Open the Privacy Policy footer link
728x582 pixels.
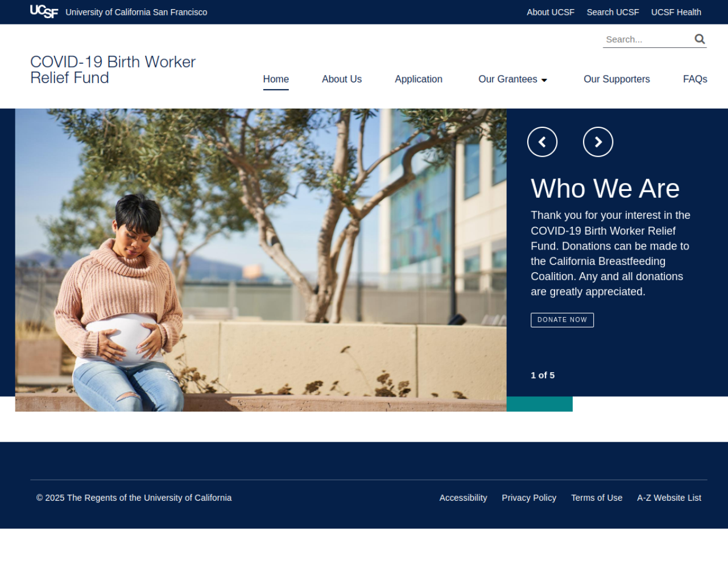[x=529, y=498]
